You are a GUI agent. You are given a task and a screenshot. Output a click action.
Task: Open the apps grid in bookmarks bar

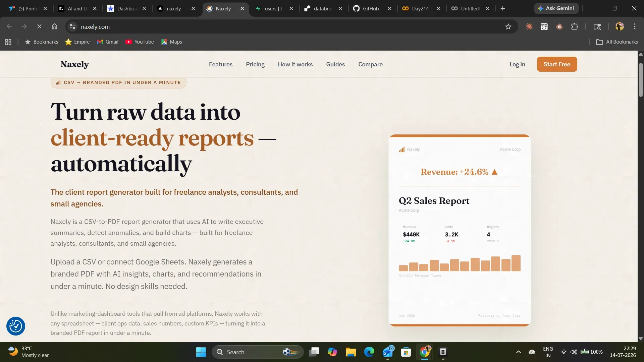tap(8, 42)
